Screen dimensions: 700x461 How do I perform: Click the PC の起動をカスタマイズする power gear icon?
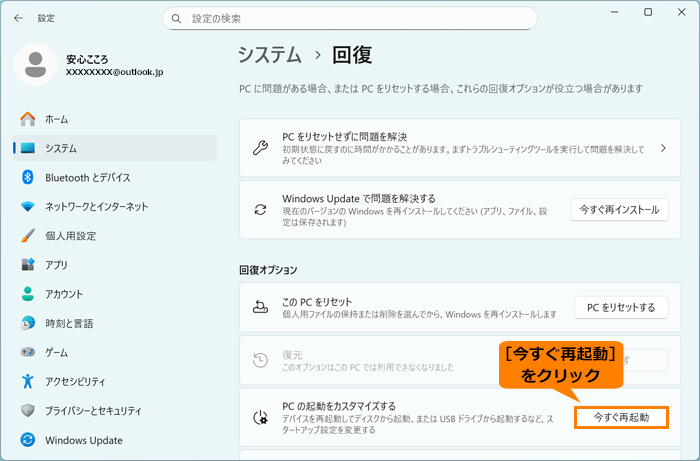click(260, 417)
